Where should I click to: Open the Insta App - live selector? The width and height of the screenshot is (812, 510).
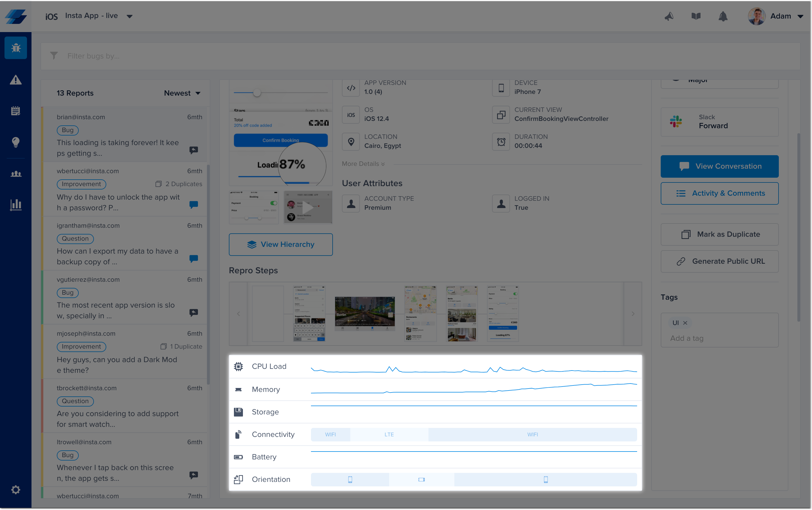91,16
